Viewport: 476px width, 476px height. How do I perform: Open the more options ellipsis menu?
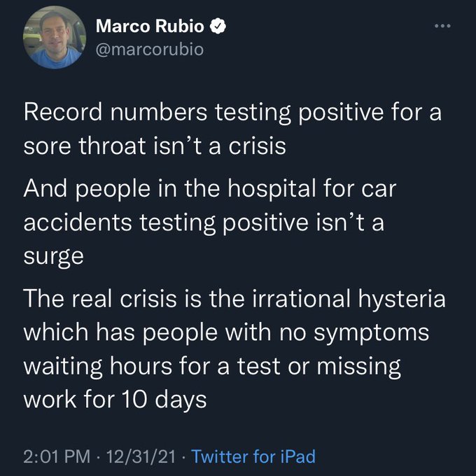[440, 27]
